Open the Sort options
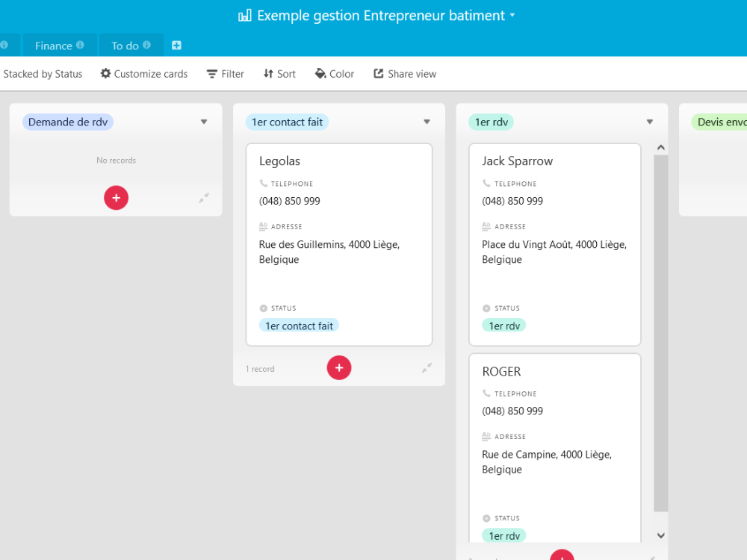 pyautogui.click(x=279, y=73)
